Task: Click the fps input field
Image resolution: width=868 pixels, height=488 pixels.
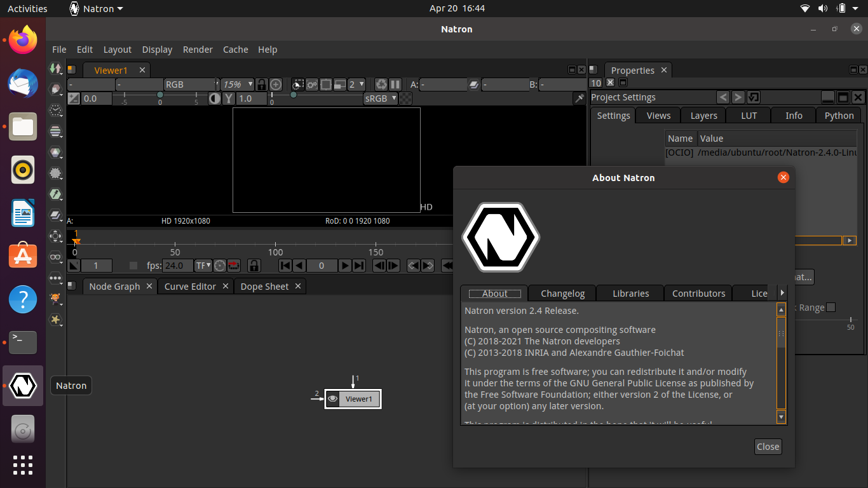Action: pyautogui.click(x=178, y=266)
